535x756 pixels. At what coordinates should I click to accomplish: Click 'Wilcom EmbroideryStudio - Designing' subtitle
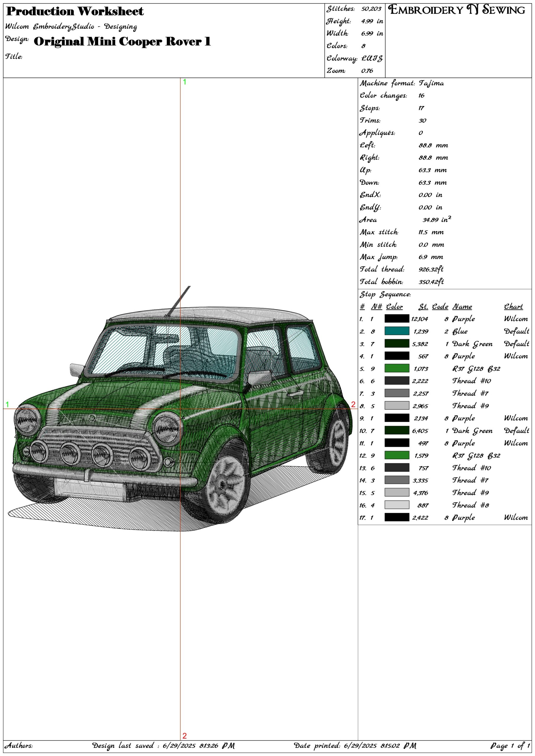[x=71, y=27]
